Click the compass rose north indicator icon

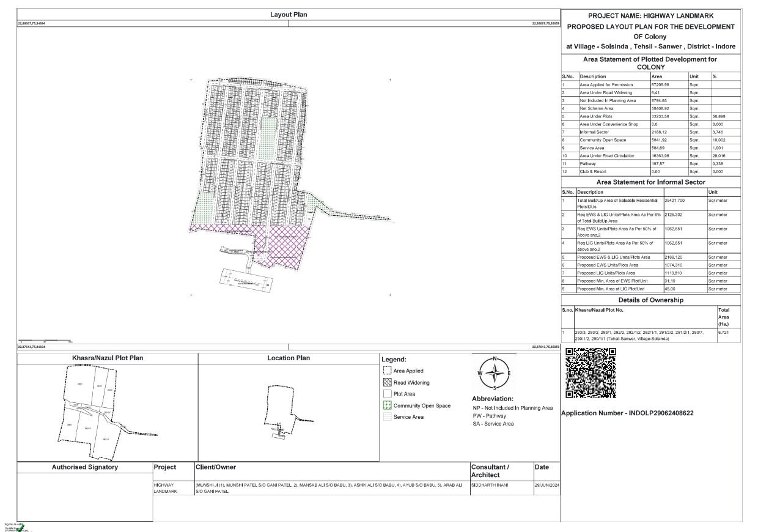(x=495, y=372)
